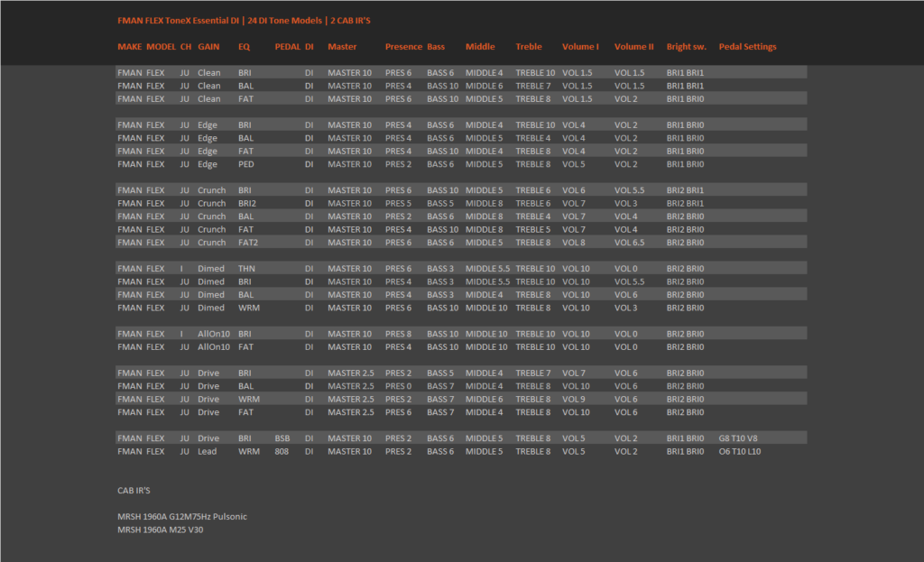Image resolution: width=924 pixels, height=562 pixels.
Task: Click the VOL 8 cell
Action: pos(573,243)
